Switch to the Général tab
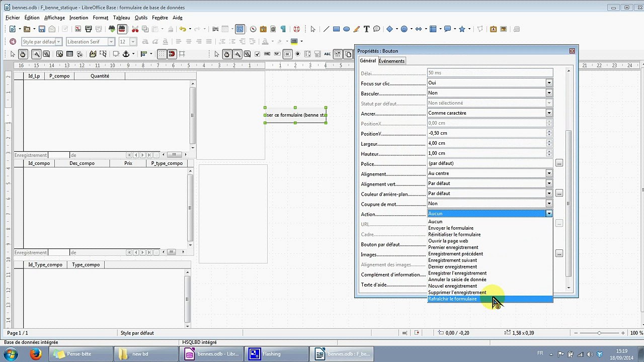This screenshot has width=644, height=362. [x=368, y=61]
